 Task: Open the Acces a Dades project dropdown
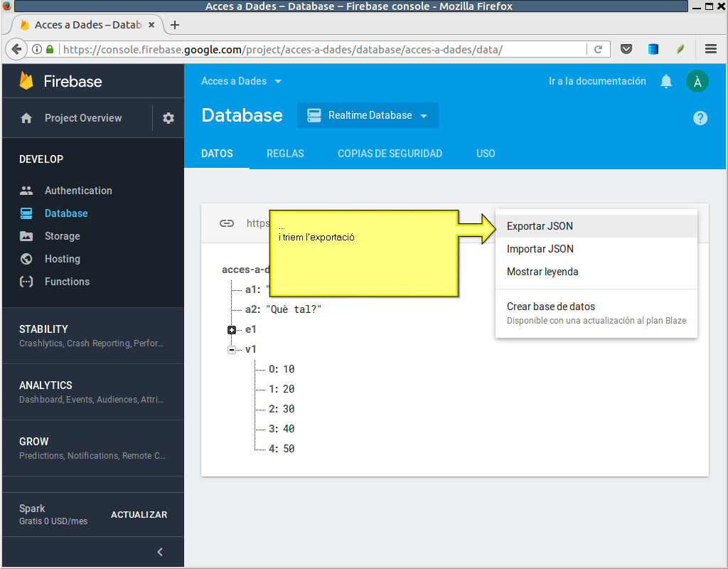tap(241, 81)
